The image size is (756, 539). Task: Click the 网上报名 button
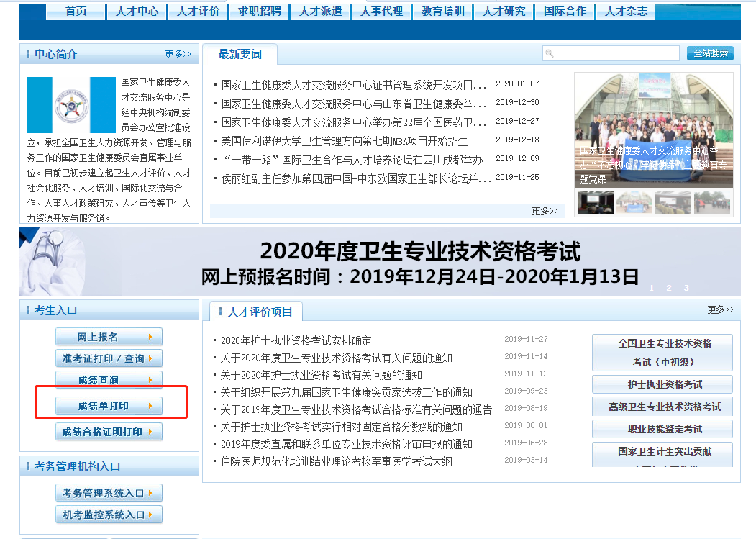pyautogui.click(x=109, y=337)
